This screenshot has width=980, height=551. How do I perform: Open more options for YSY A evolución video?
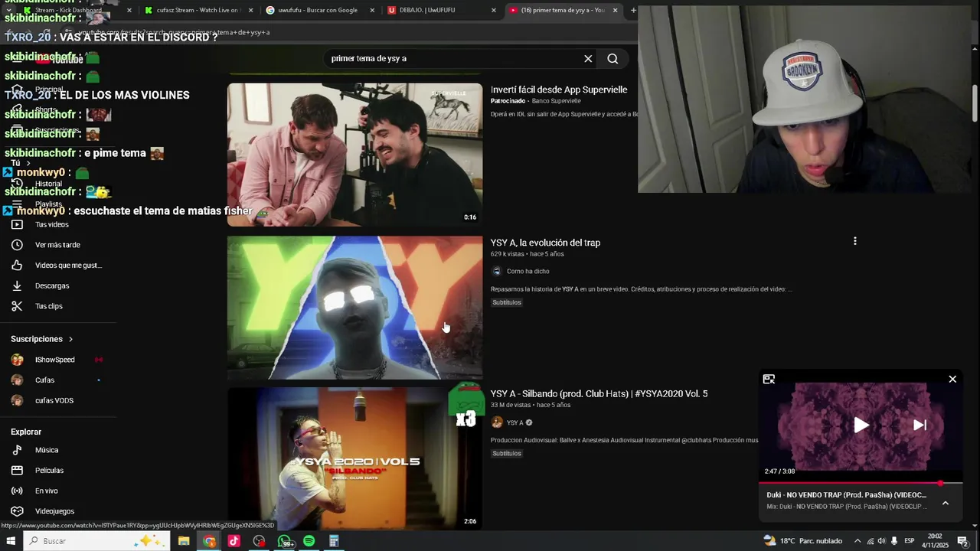click(854, 241)
